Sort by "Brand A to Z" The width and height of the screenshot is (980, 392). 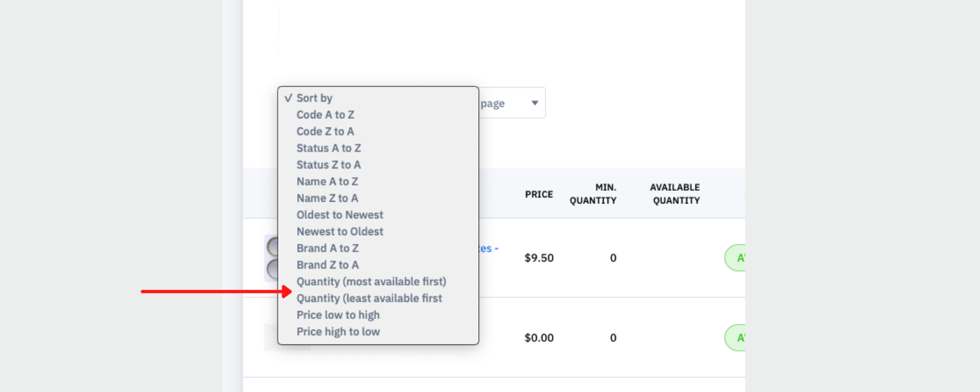pyautogui.click(x=327, y=248)
